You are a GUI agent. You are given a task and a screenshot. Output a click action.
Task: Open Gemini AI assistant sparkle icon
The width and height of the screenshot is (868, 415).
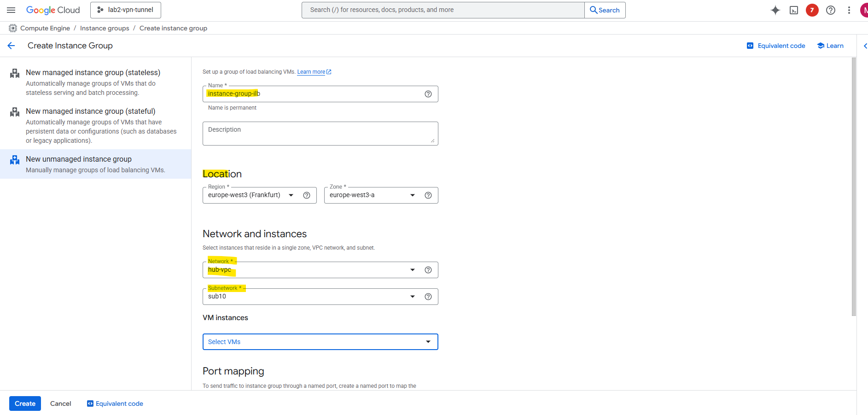click(775, 10)
